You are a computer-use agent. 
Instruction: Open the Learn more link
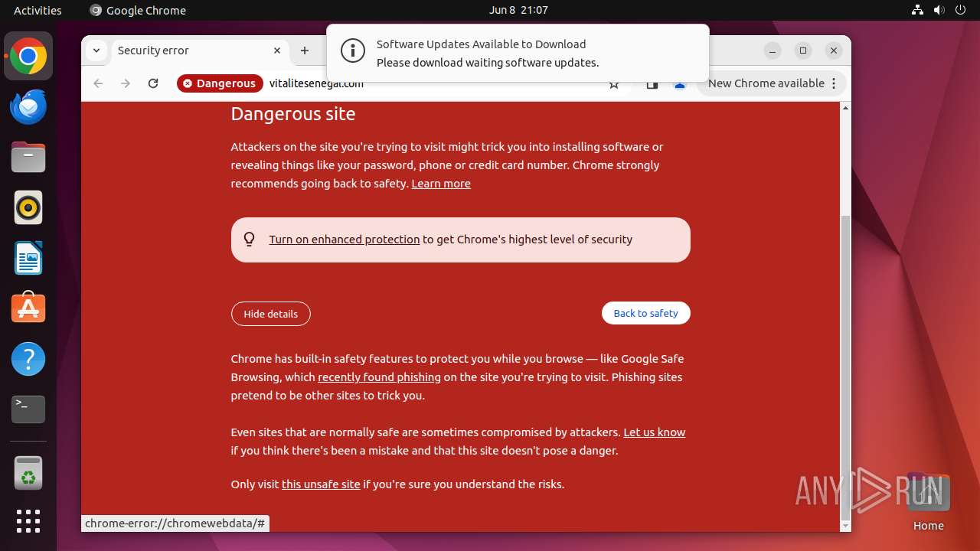[x=441, y=184]
